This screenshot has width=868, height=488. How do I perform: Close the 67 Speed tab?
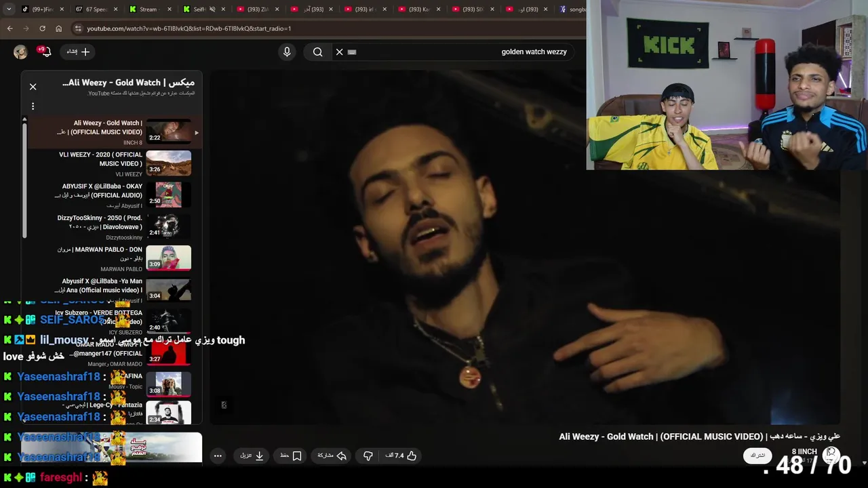click(115, 9)
